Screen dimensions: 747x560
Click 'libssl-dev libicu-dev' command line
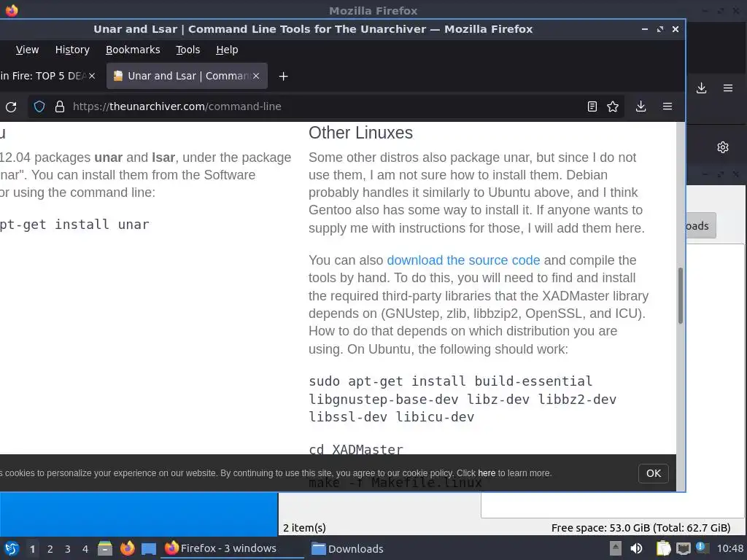coord(392,416)
